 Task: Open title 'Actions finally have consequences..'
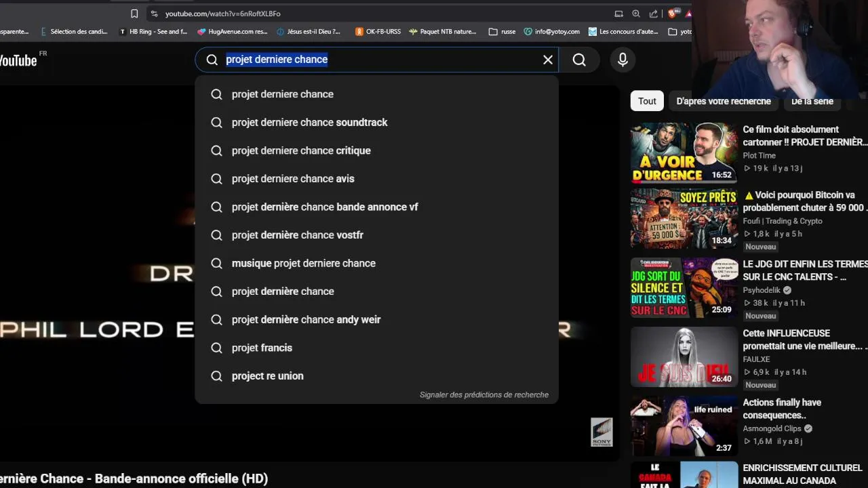pyautogui.click(x=782, y=409)
